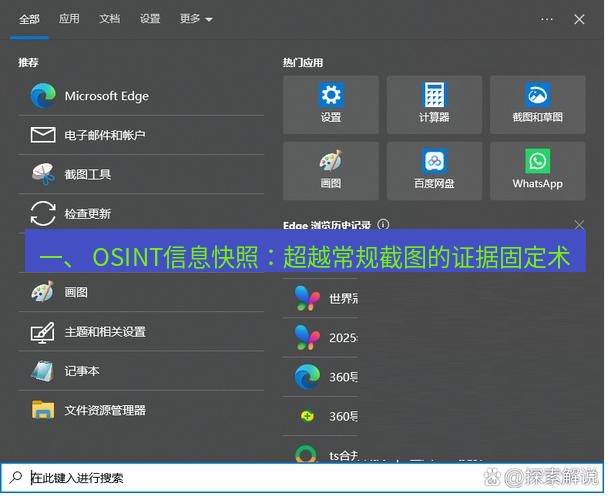Click the 记事本 text label

pos(82,371)
